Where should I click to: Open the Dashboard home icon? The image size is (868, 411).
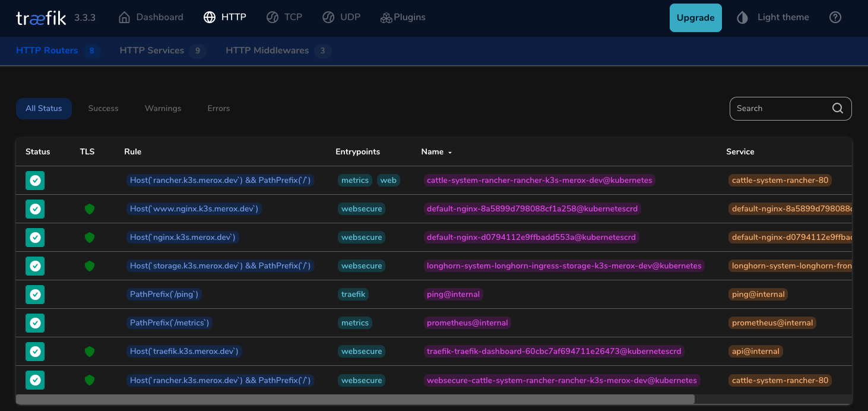[x=124, y=17]
